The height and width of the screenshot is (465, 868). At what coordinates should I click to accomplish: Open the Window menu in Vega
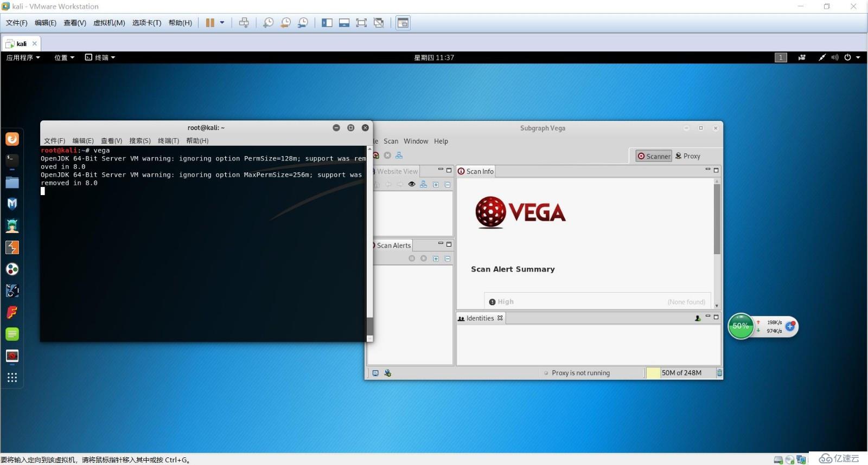pos(416,141)
